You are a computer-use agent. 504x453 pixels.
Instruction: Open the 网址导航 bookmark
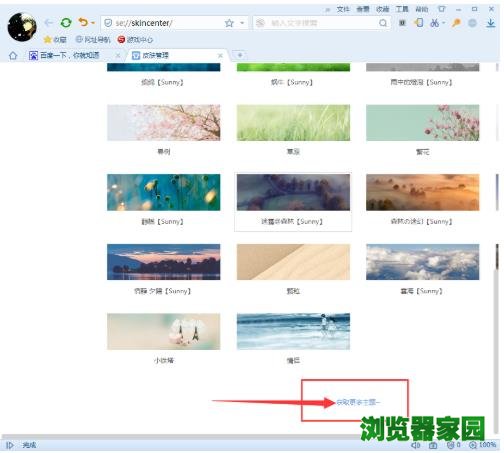pyautogui.click(x=93, y=40)
